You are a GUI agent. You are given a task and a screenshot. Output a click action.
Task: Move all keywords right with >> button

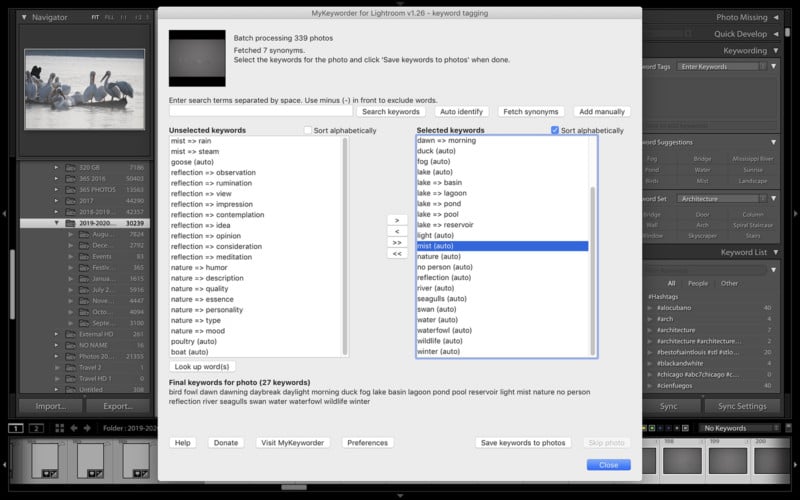[397, 243]
